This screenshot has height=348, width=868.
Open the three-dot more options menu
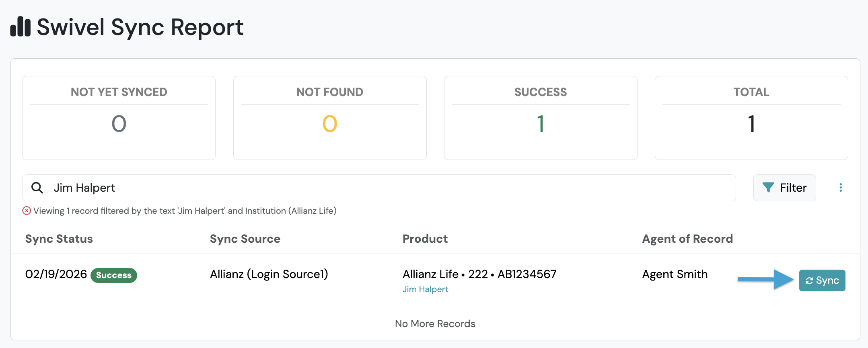(841, 188)
